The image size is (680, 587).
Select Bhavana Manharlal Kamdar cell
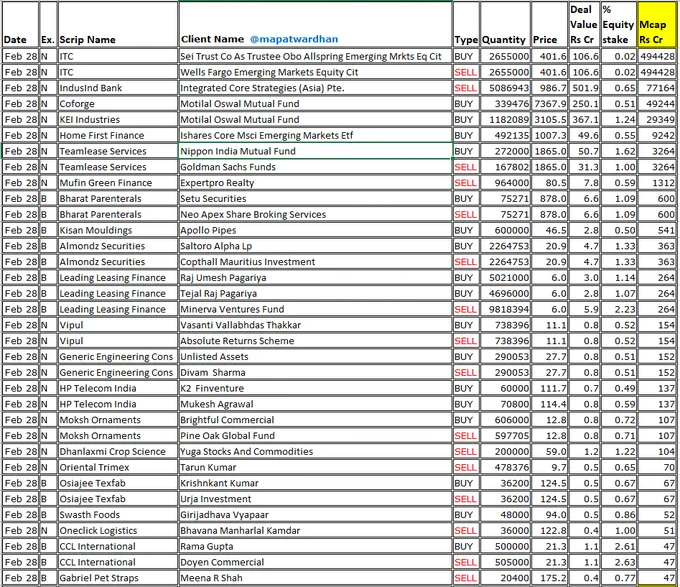(315, 531)
